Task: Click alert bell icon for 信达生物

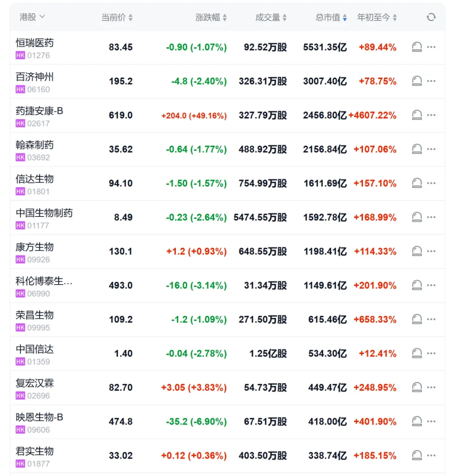Action: (417, 183)
